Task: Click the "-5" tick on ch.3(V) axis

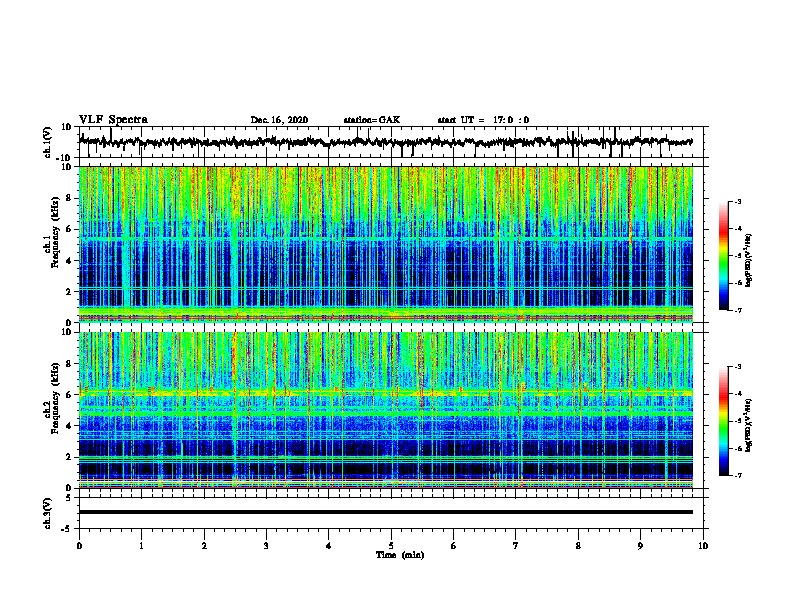Action: pos(68,529)
